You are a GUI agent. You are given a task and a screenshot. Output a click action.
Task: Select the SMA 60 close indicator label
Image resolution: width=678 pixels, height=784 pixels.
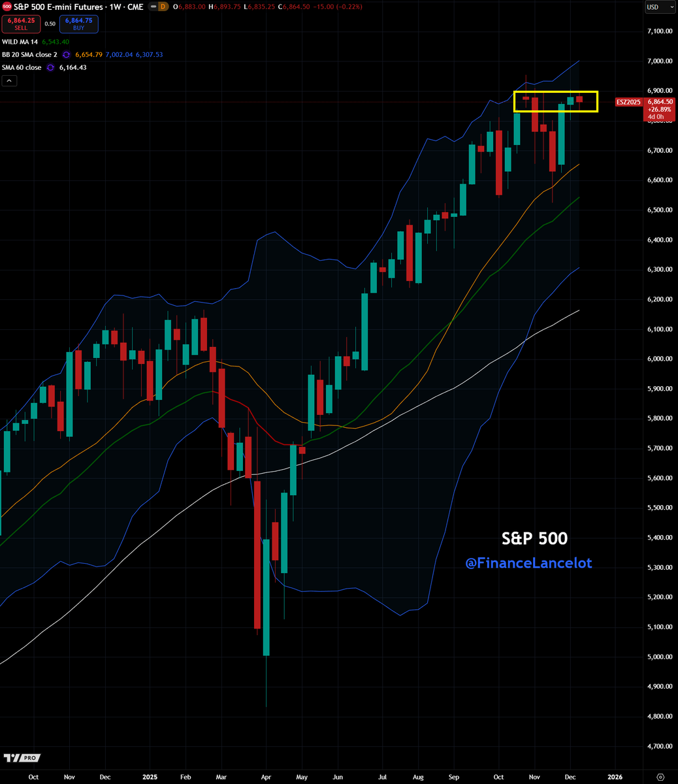click(23, 67)
